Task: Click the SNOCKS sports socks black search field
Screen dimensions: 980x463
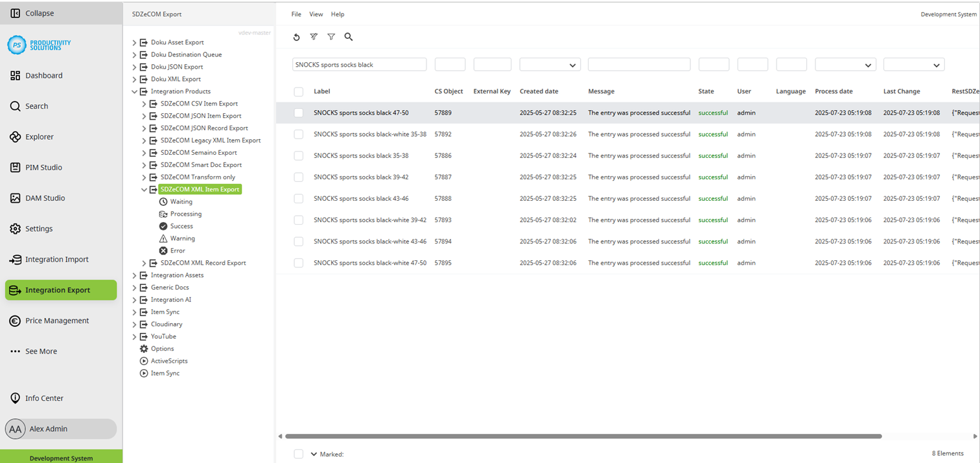Action: (x=359, y=64)
